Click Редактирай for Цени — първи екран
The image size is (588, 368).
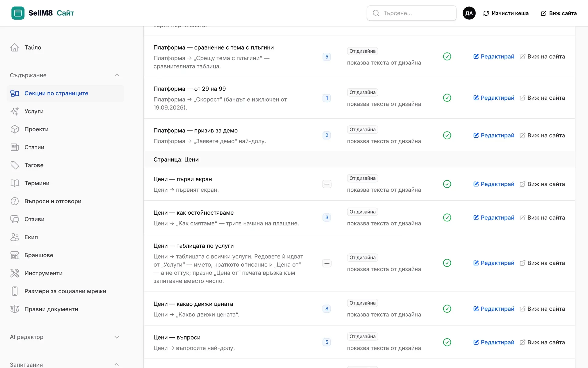pyautogui.click(x=494, y=184)
